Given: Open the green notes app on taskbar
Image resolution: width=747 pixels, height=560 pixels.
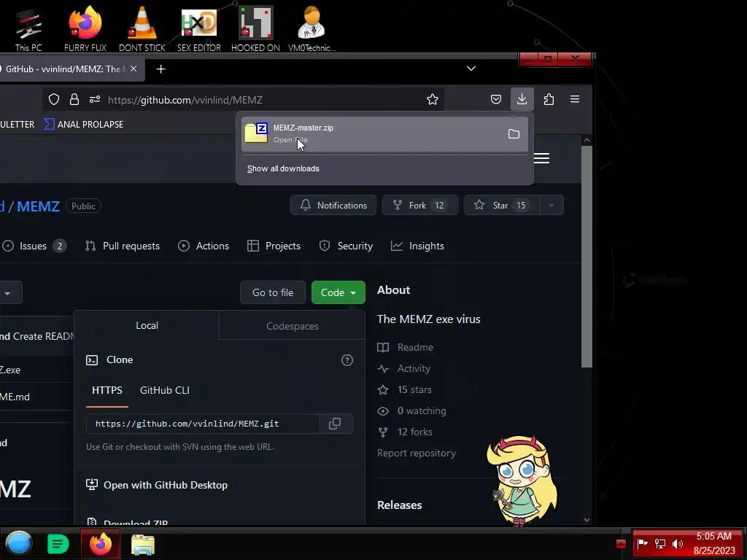Looking at the screenshot, I should (58, 544).
